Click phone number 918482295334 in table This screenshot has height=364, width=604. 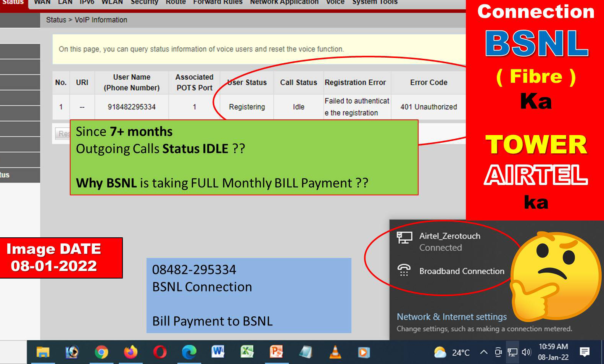(x=132, y=107)
